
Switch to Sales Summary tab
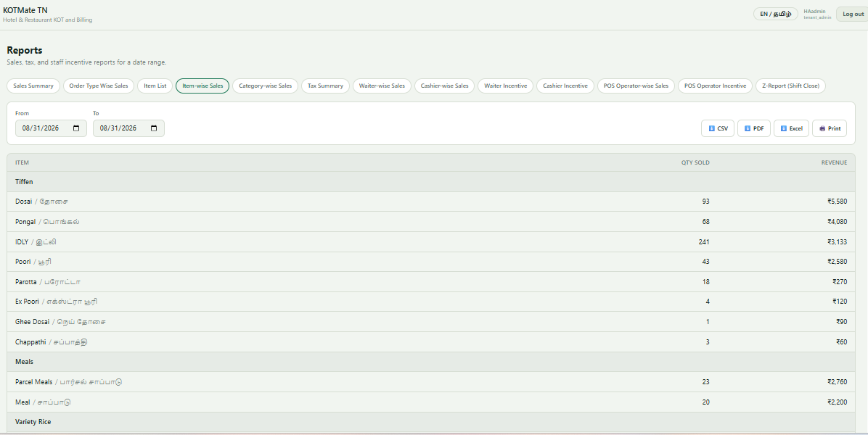[x=33, y=86]
